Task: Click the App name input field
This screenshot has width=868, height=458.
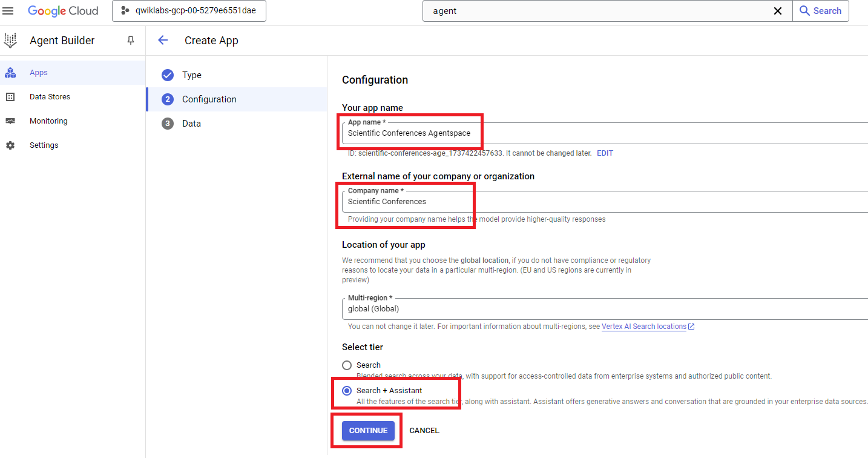Action: click(410, 133)
